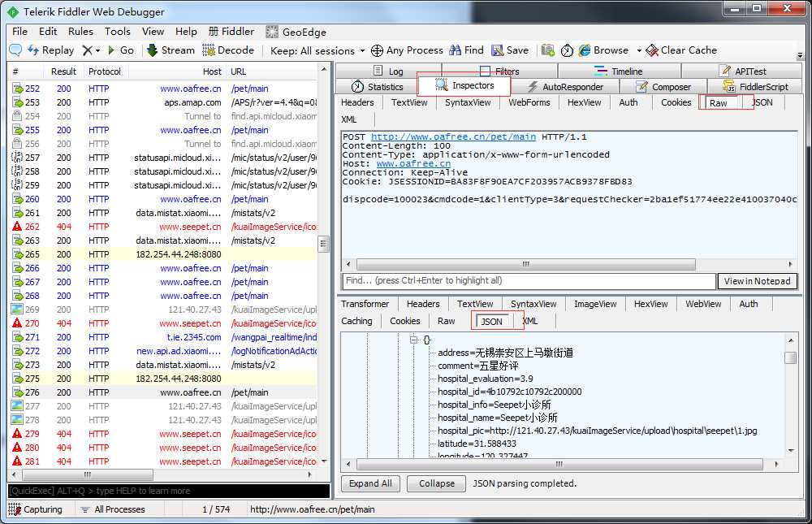Click the All Processes filter in status bar
Viewport: 812px width, 524px height.
114,509
